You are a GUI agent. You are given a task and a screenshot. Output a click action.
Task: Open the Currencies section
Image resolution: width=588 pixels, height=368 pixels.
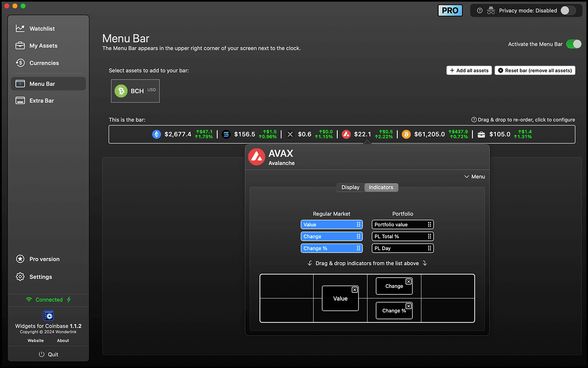click(x=44, y=63)
